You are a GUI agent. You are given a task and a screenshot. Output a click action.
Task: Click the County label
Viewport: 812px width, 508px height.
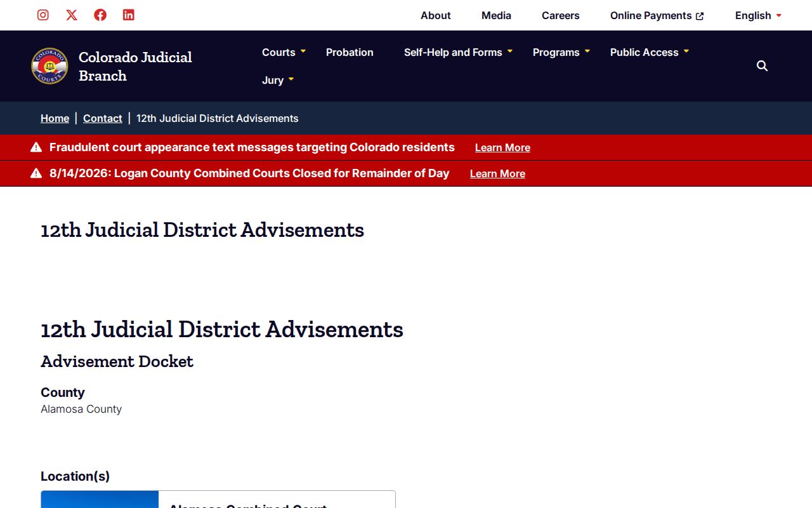[x=63, y=392]
